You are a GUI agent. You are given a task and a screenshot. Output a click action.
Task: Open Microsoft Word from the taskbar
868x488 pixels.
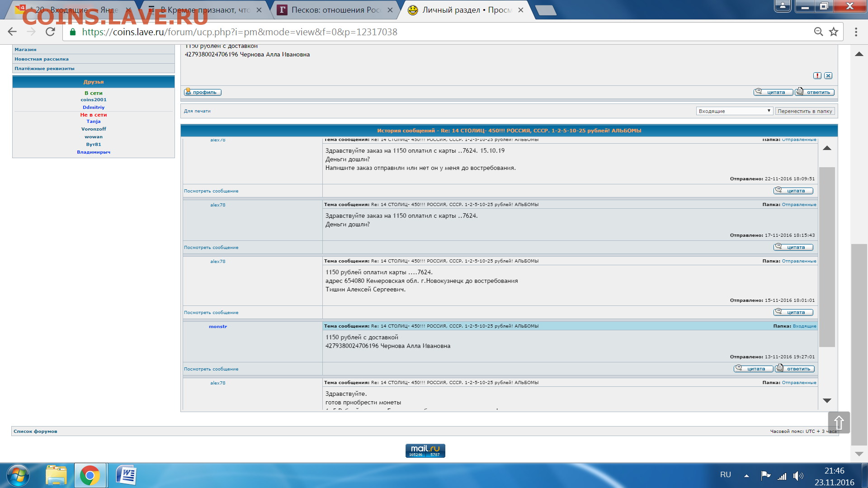pos(126,476)
